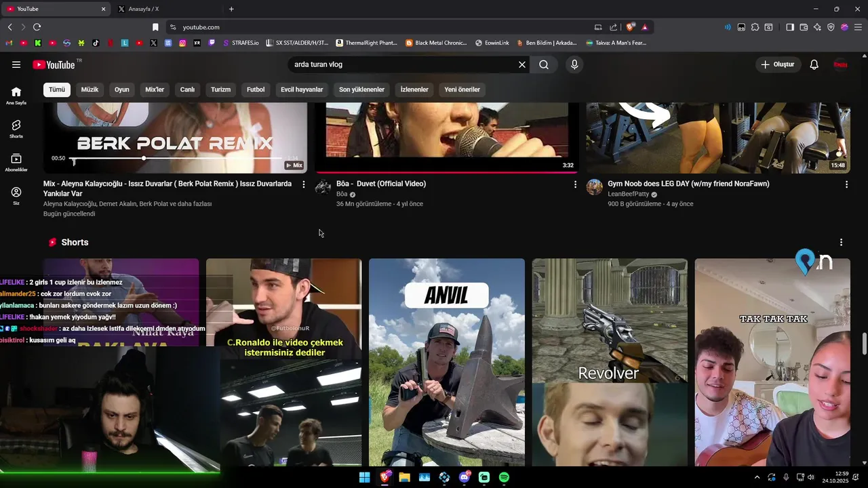Select the Oyun filter chip
Image resolution: width=868 pixels, height=488 pixels.
click(x=122, y=89)
